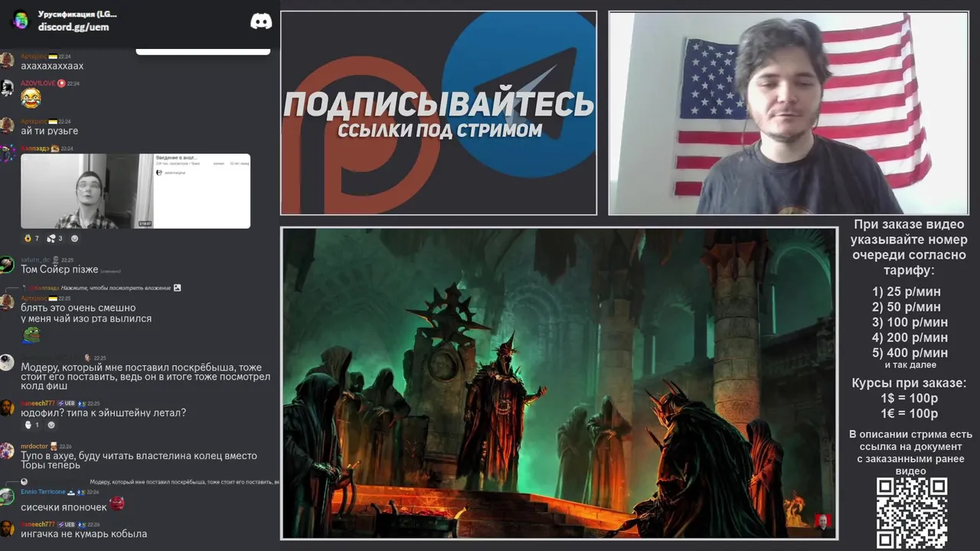Click the streamer webcam feed
The height and width of the screenshot is (551, 980).
pos(788,113)
